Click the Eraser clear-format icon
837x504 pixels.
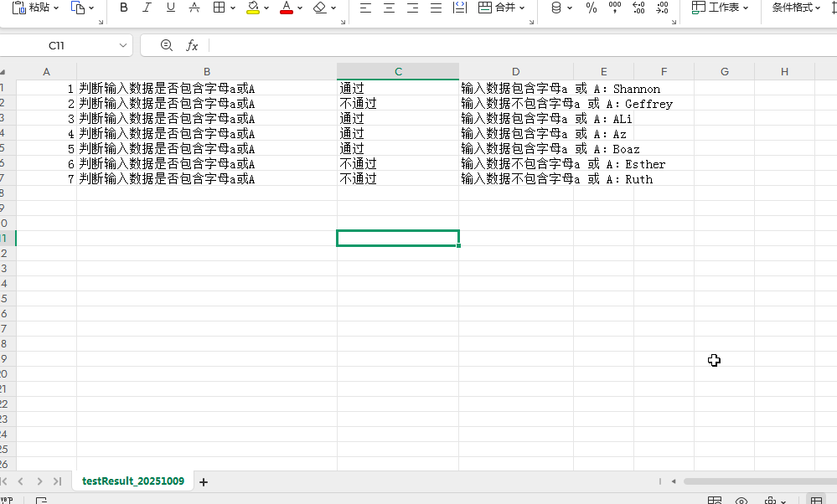tap(320, 8)
